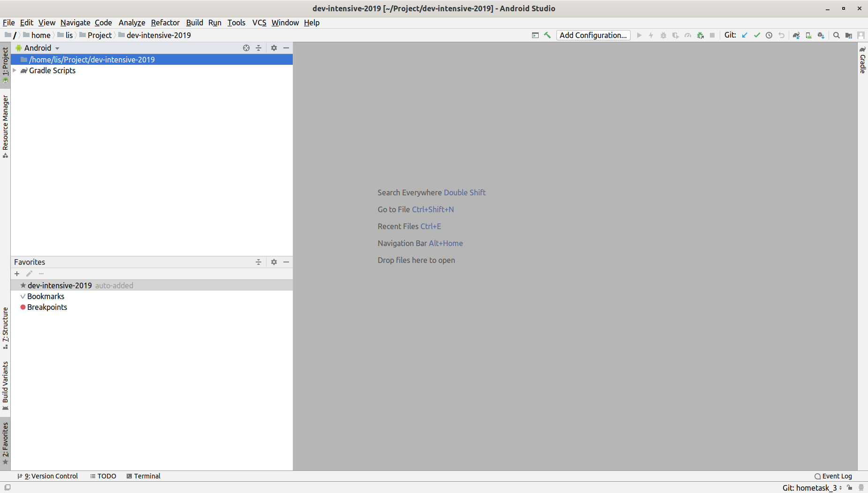Screen dimensions: 868x493
Task: Click the Stop square icon
Action: tap(712, 35)
